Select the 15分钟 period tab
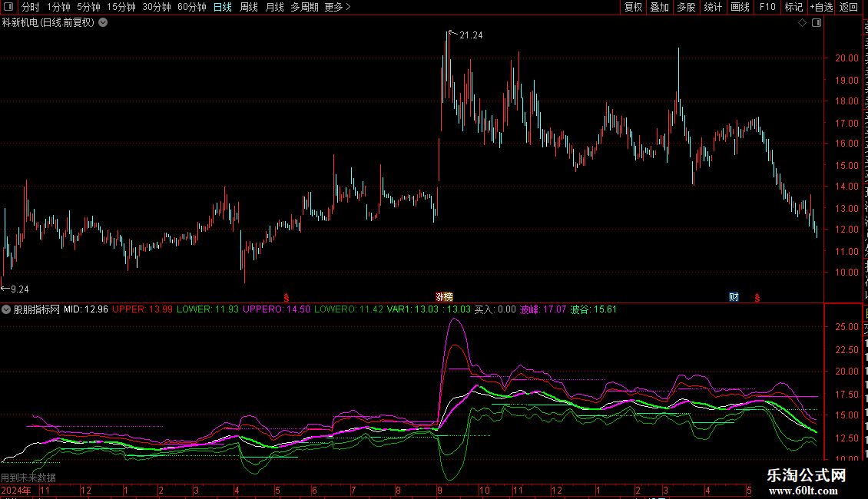Image resolution: width=868 pixels, height=499 pixels. [x=121, y=7]
